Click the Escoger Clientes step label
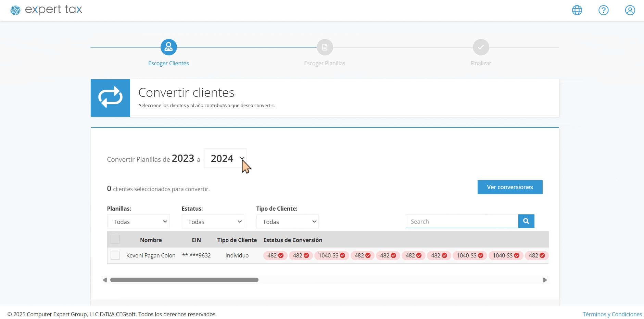This screenshot has height=319, width=644. pyautogui.click(x=168, y=63)
